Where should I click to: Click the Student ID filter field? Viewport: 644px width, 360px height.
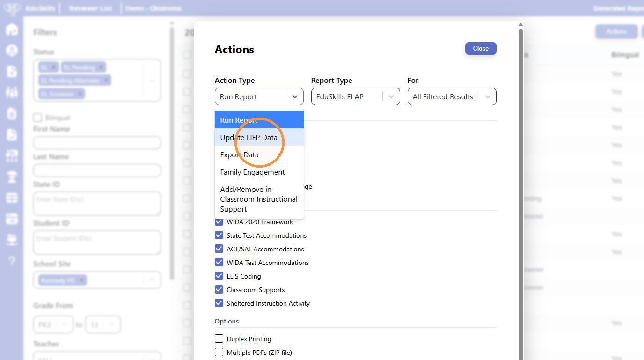(97, 242)
